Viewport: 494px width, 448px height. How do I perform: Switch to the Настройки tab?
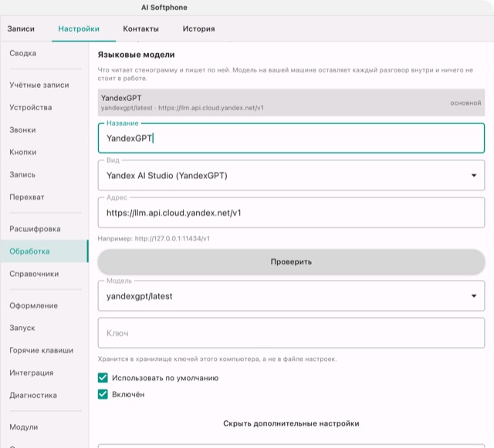79,29
